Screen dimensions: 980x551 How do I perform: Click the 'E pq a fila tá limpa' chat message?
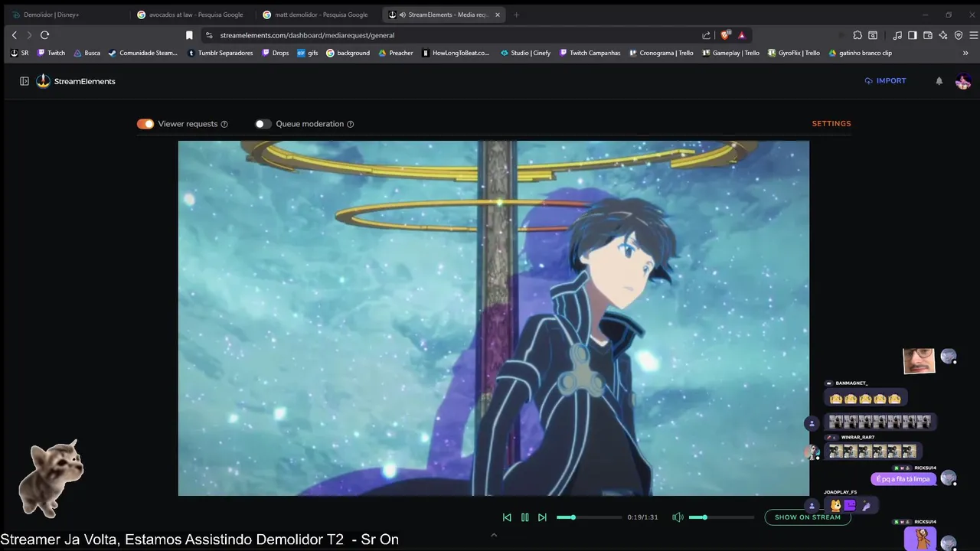click(903, 479)
